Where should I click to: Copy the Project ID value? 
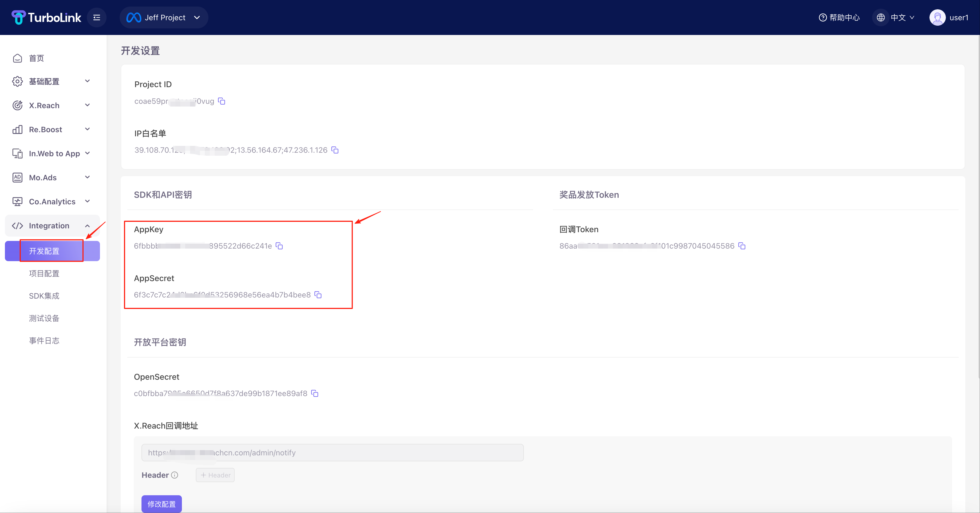(x=222, y=101)
